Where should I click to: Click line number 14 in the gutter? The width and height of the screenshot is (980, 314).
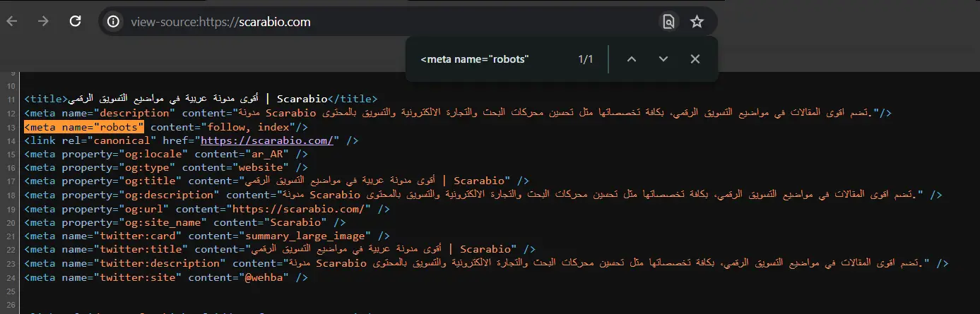[x=11, y=140]
